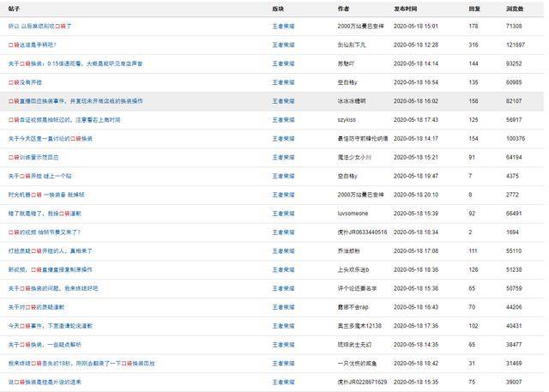The image size is (549, 392).
Task: Open the 时光机器口袋 post title
Action: tap(46, 195)
